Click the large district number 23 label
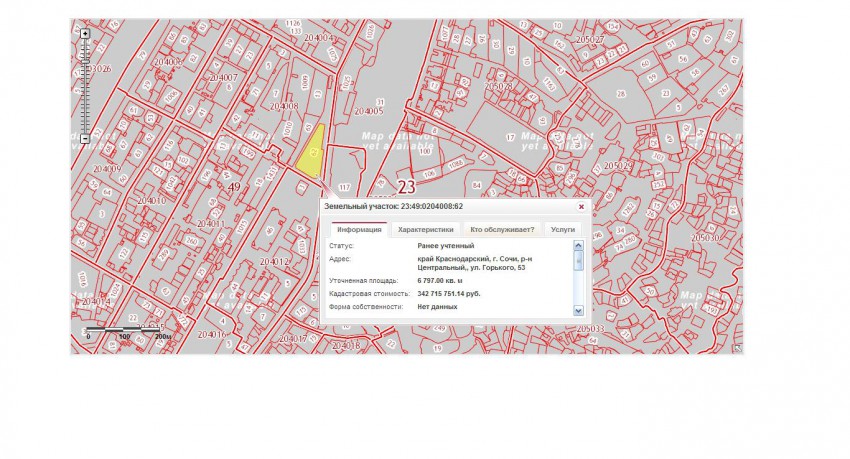This screenshot has width=850, height=459. click(x=406, y=186)
